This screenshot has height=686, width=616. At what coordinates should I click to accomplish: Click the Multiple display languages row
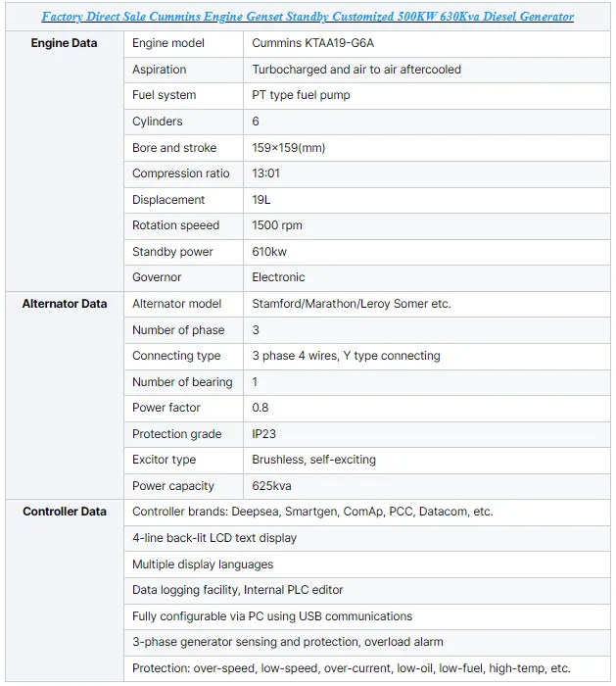coord(367,564)
